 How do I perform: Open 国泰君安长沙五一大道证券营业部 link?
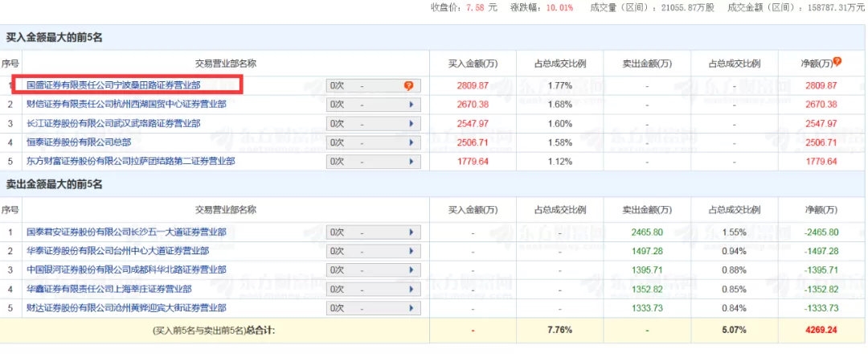126,233
